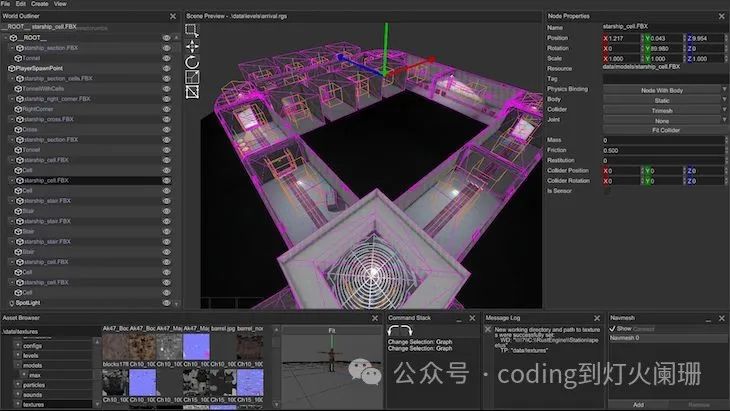Toggle visibility of the SpotLight node
This screenshot has height=411, width=730.
point(167,302)
